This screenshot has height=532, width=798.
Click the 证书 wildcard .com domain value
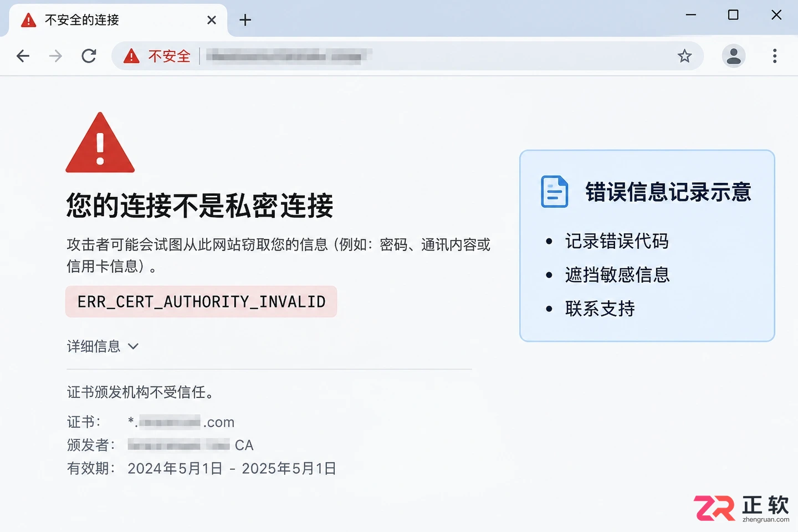coord(181,422)
